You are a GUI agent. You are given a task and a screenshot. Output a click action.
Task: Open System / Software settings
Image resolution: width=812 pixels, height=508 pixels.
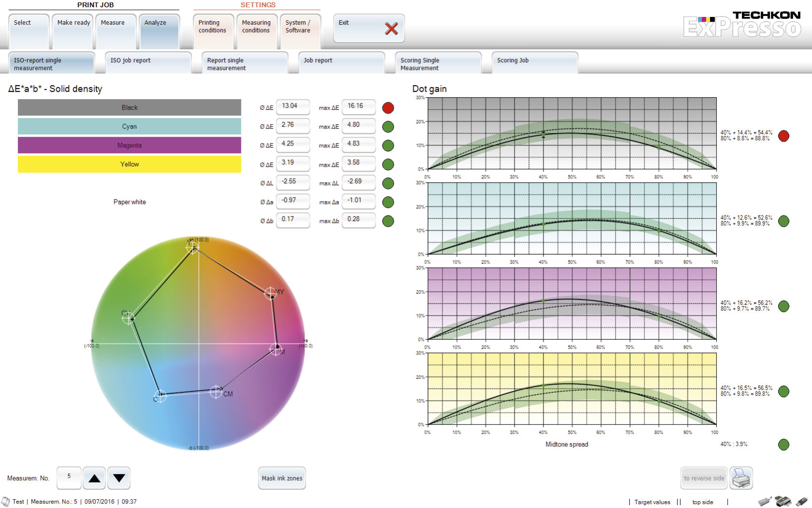(x=300, y=31)
